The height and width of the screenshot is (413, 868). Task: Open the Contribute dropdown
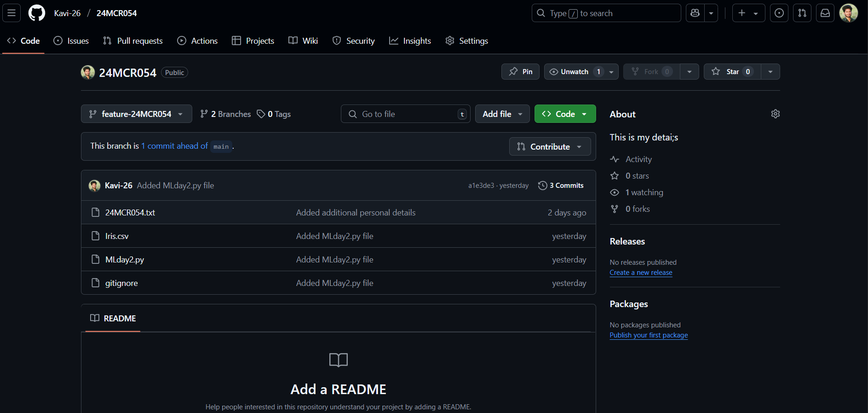[550, 146]
